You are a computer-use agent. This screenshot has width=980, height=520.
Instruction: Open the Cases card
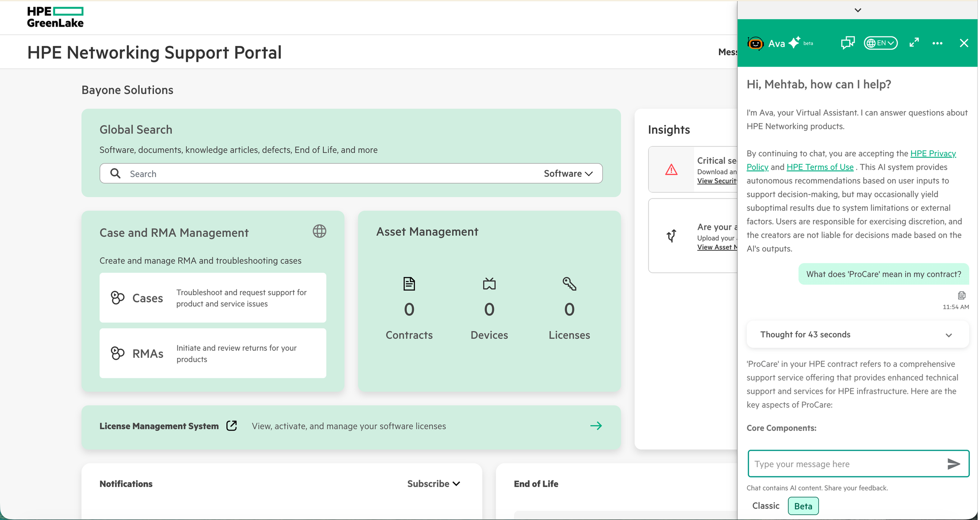click(x=213, y=298)
